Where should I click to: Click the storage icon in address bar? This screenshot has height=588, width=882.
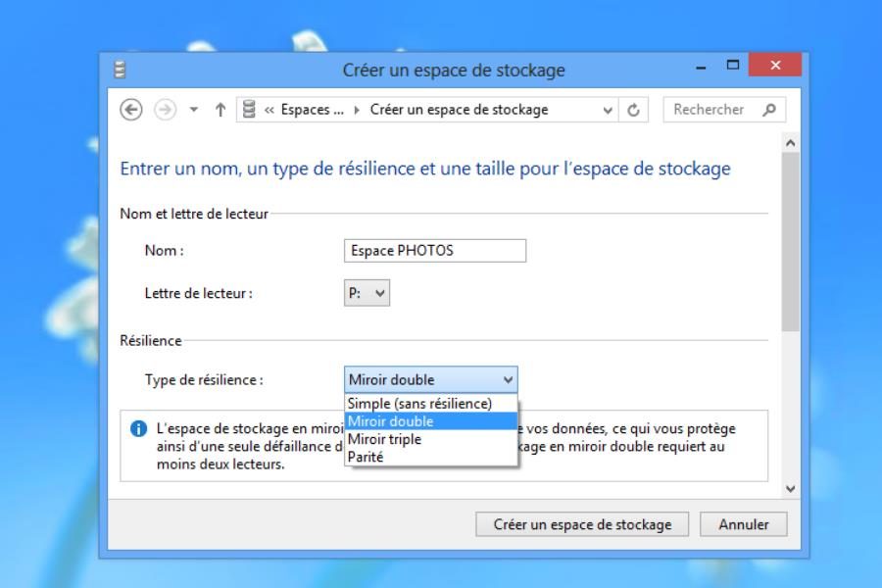(250, 110)
